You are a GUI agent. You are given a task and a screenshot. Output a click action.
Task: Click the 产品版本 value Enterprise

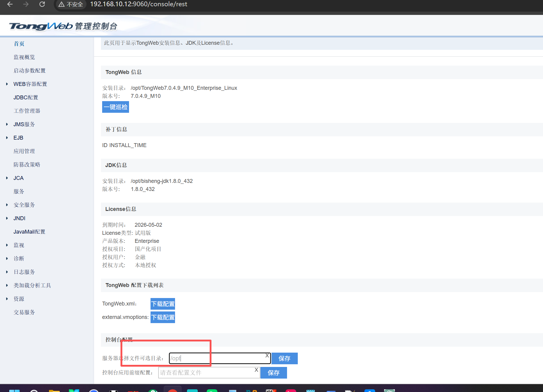coord(147,241)
